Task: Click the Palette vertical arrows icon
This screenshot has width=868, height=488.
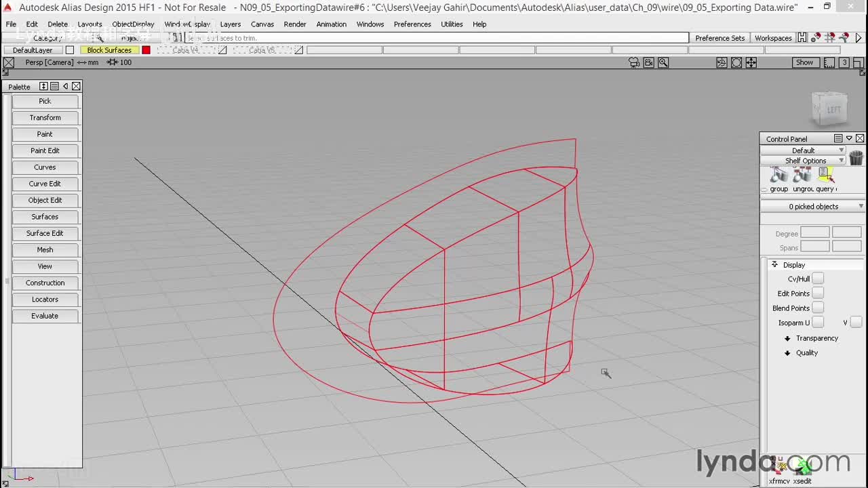Action: point(44,86)
